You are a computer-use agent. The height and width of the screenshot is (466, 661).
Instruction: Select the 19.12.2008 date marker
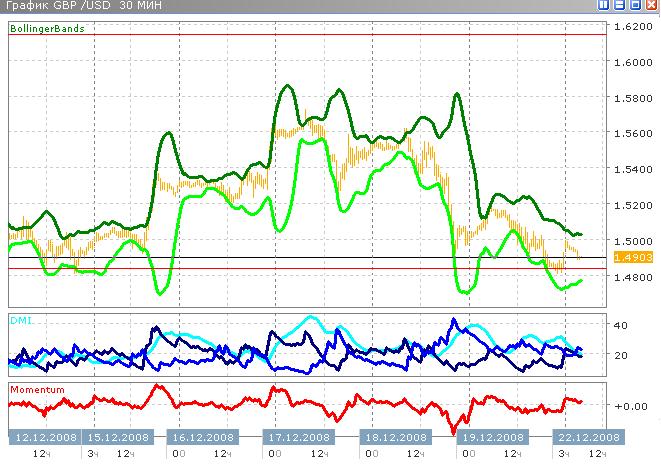489,438
